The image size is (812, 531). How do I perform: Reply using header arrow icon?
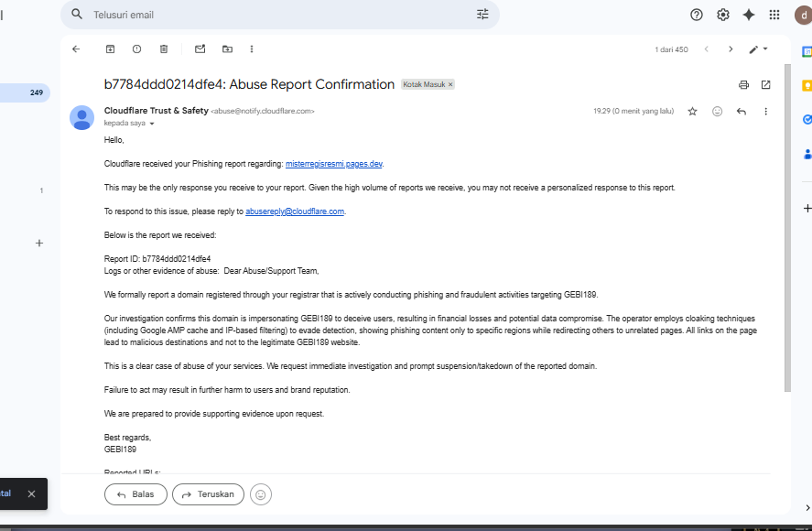pyautogui.click(x=742, y=112)
